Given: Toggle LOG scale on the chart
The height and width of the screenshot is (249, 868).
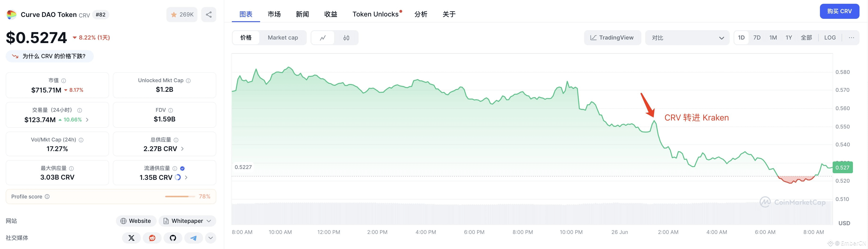Looking at the screenshot, I should point(830,38).
